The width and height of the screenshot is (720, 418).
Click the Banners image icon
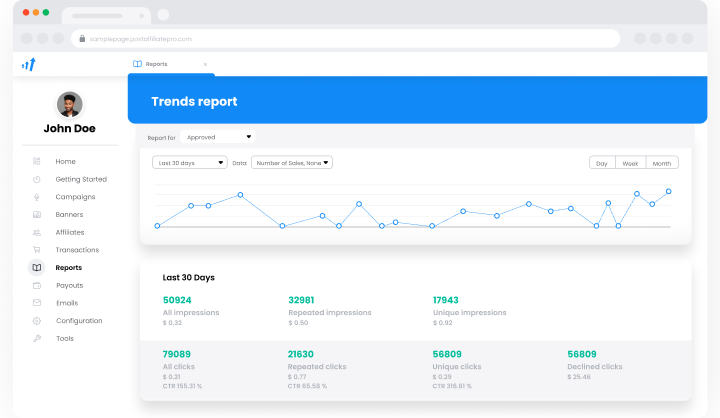pos(37,215)
